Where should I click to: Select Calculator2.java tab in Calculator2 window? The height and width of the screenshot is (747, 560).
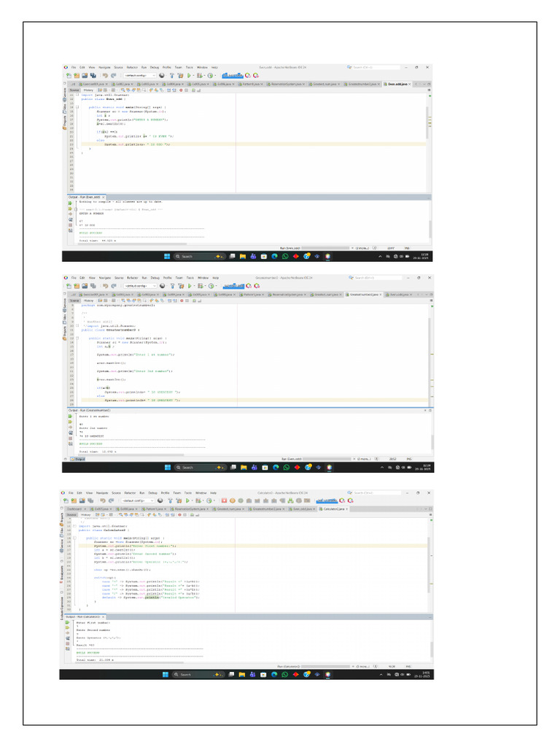click(x=333, y=508)
